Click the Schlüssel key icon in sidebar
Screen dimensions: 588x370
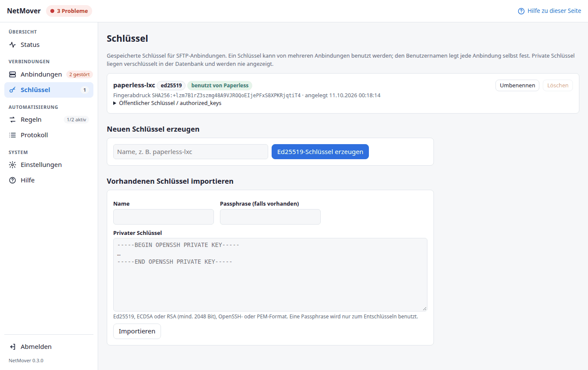click(x=12, y=90)
